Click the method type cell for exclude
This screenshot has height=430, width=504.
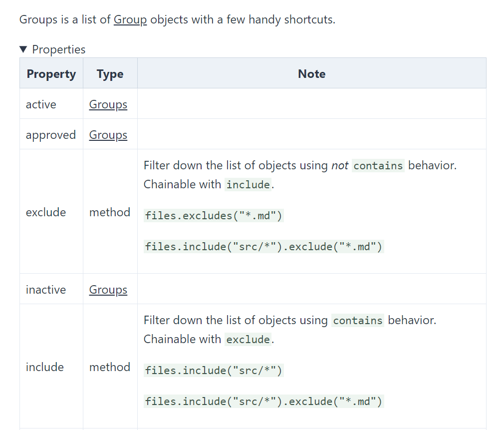[x=110, y=212]
